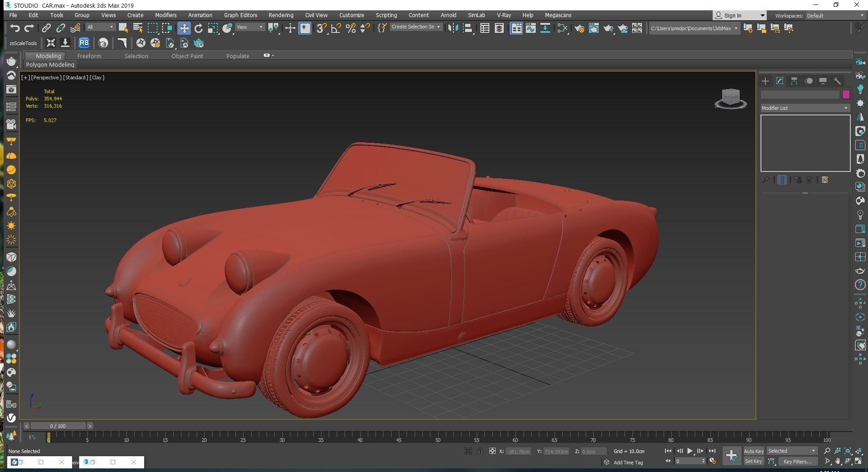Toggle Angle Snap
The width and height of the screenshot is (868, 472).
(x=336, y=28)
